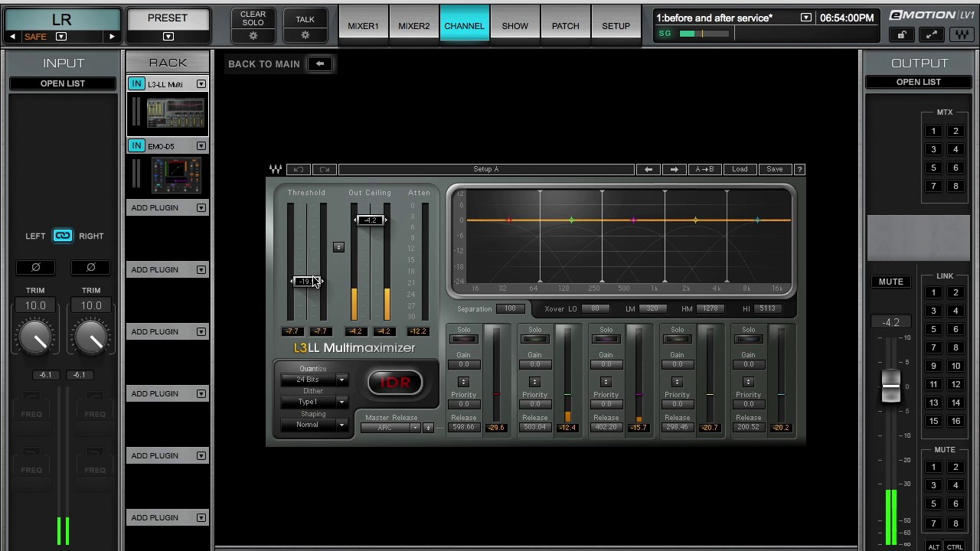The image size is (980, 551).
Task: Click the third band Priority link arrows
Action: tap(606, 381)
